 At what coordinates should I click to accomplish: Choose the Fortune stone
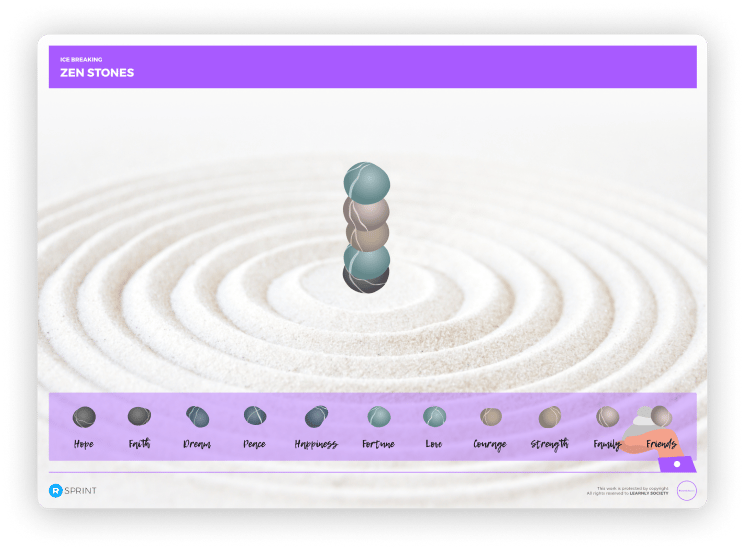pyautogui.click(x=379, y=416)
